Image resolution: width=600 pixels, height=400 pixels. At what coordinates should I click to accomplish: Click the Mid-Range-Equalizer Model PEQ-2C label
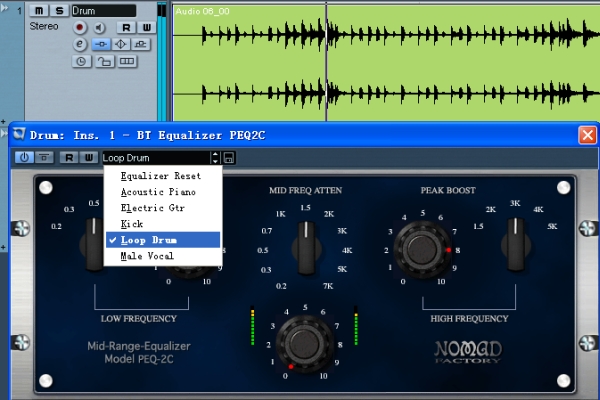[139, 353]
